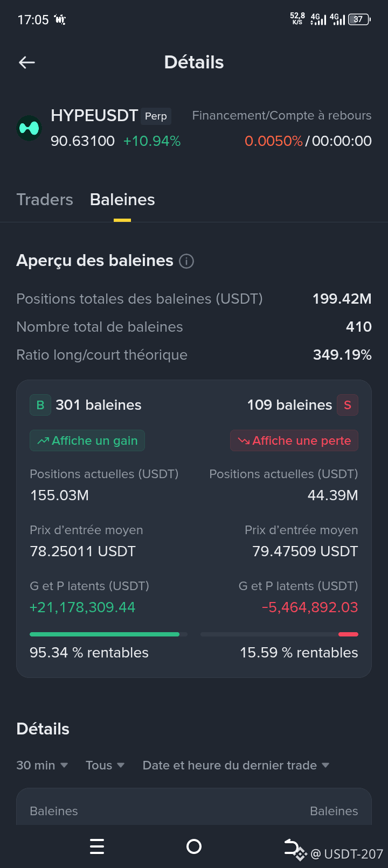This screenshot has height=868, width=388.
Task: Open the whale overview info icon
Action: (x=186, y=261)
